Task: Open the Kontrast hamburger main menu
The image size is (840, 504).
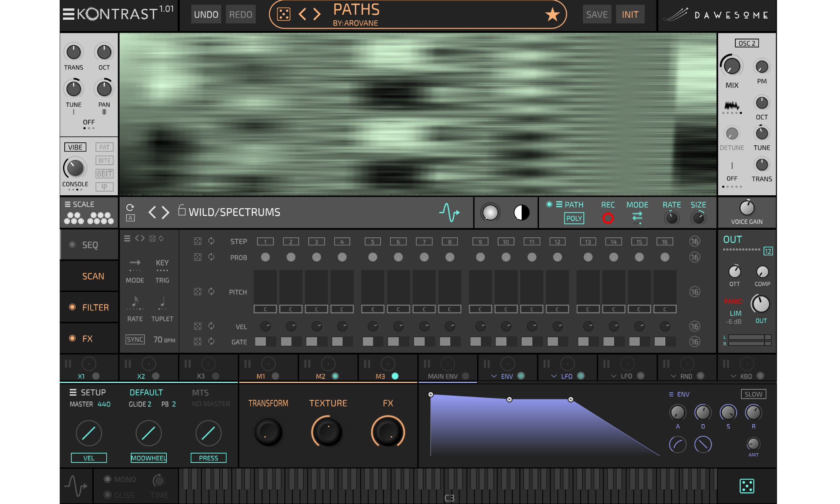Action: pyautogui.click(x=68, y=14)
